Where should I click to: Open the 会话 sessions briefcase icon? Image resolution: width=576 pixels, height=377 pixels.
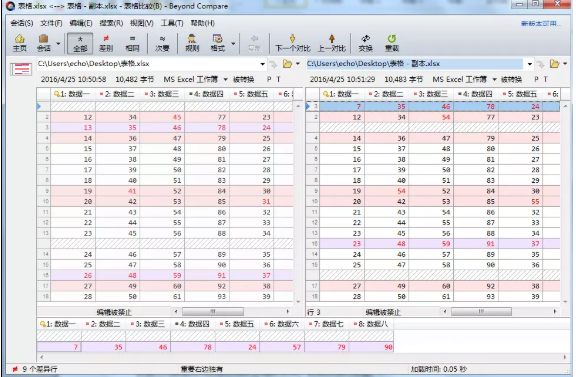click(x=43, y=43)
